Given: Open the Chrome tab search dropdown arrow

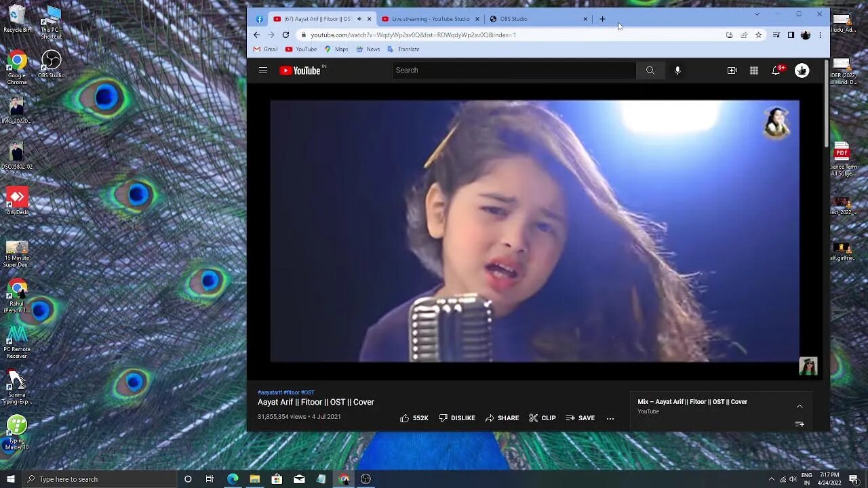Looking at the screenshot, I should point(757,14).
